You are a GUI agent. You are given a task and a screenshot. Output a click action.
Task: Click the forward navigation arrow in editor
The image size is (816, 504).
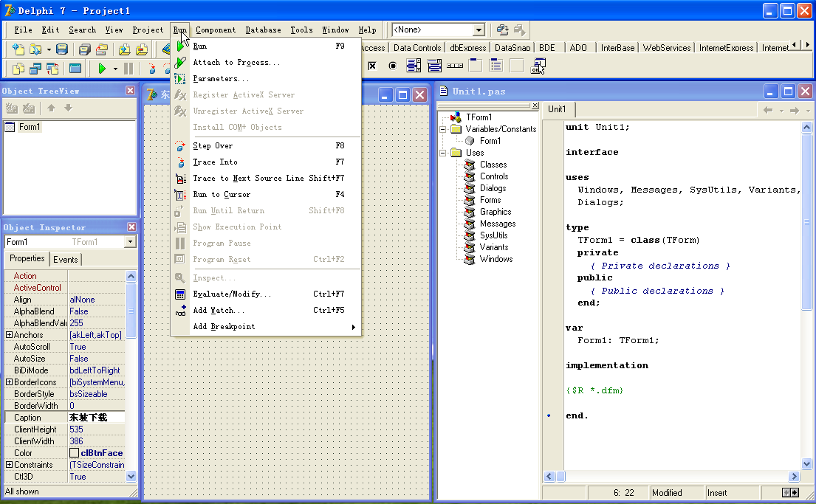click(795, 110)
